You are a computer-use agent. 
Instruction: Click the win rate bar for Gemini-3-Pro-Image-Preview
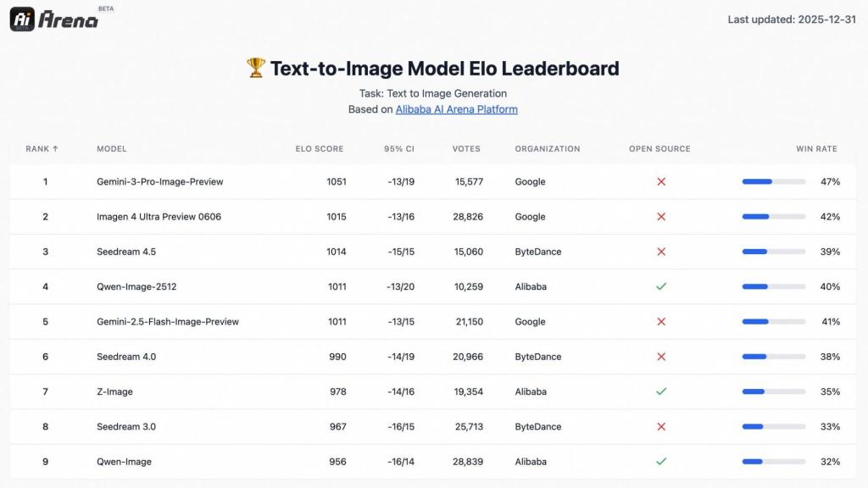772,181
